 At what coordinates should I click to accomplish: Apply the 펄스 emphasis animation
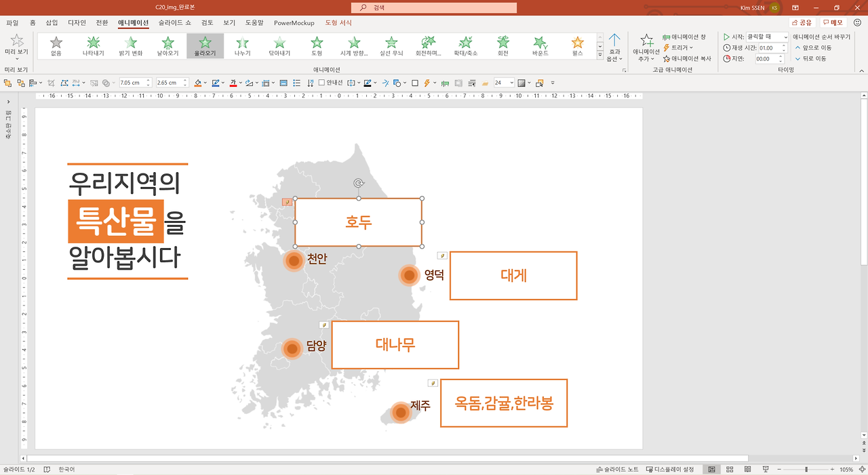click(x=578, y=46)
